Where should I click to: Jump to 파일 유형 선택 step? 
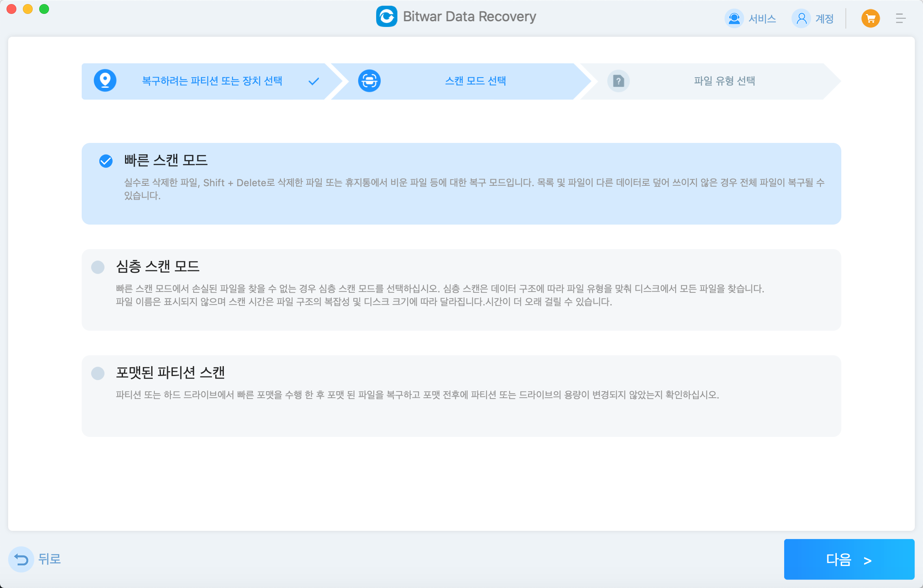click(x=724, y=81)
